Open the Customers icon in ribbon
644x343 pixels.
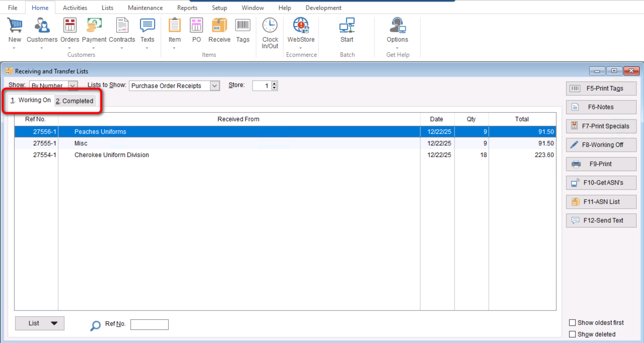(42, 26)
